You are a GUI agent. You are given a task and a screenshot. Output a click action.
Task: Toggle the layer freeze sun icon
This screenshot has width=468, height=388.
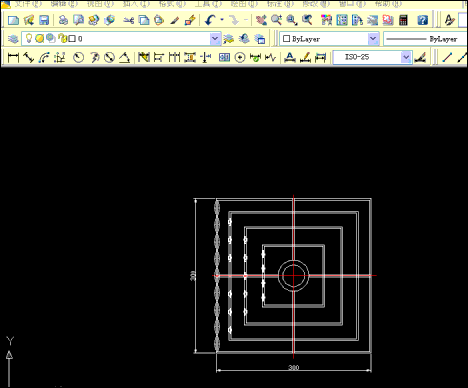pos(40,39)
